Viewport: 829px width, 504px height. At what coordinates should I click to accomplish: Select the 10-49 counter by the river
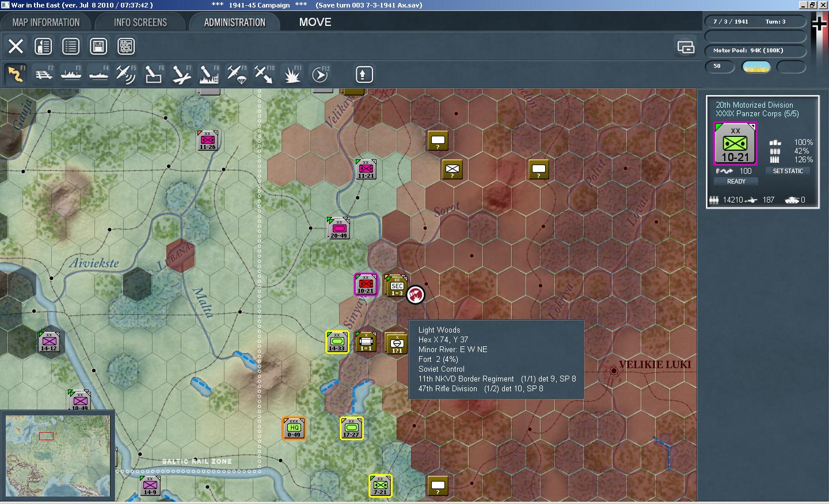coord(80,400)
